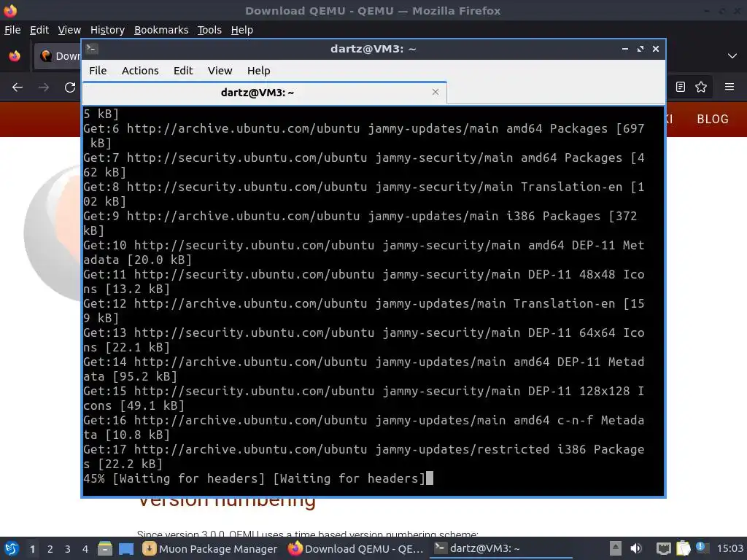Screen dimensions: 747x560
Task: Open the terminal Help menu
Action: click(x=259, y=71)
